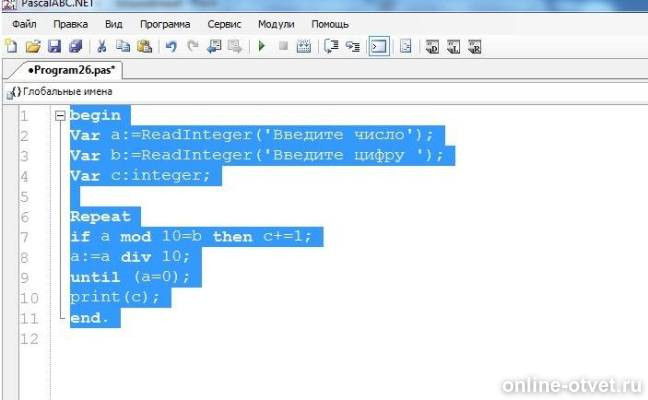Image resolution: width=648 pixels, height=400 pixels.
Task: Select the Program26.pas tab
Action: (71, 70)
